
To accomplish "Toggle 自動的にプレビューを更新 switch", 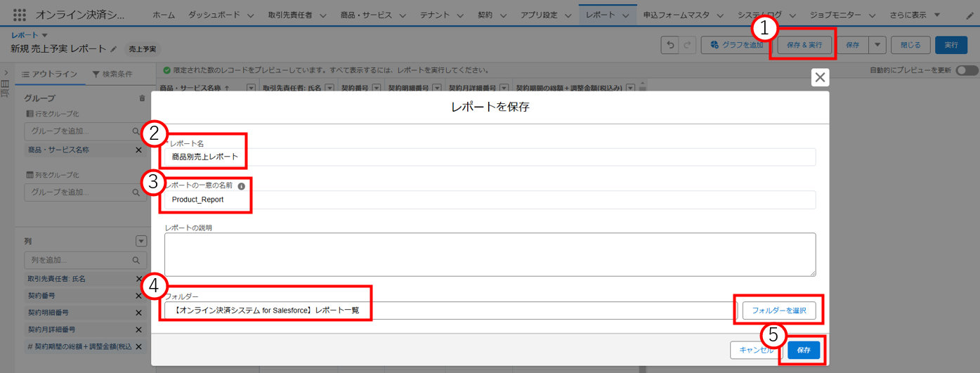I will click(x=966, y=70).
